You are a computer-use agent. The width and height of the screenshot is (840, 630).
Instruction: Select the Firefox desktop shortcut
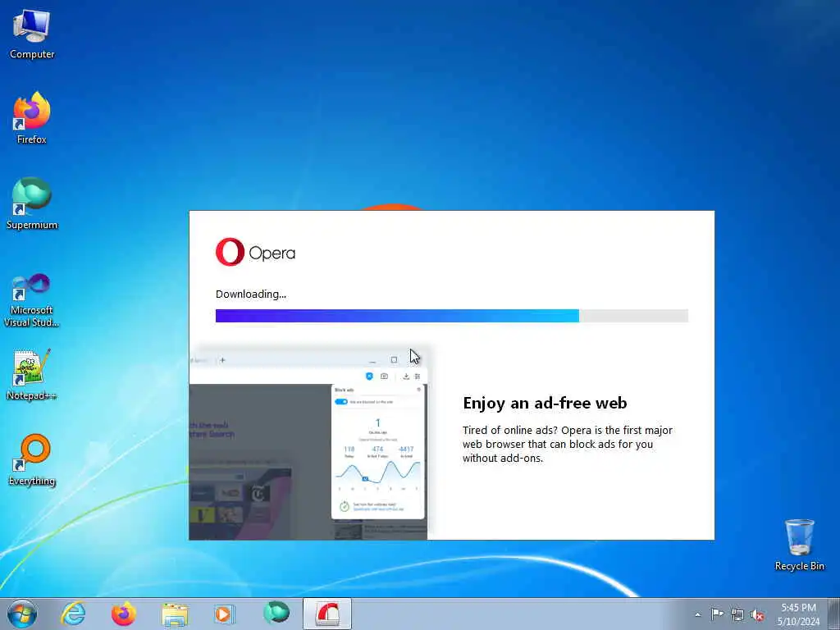(32, 118)
